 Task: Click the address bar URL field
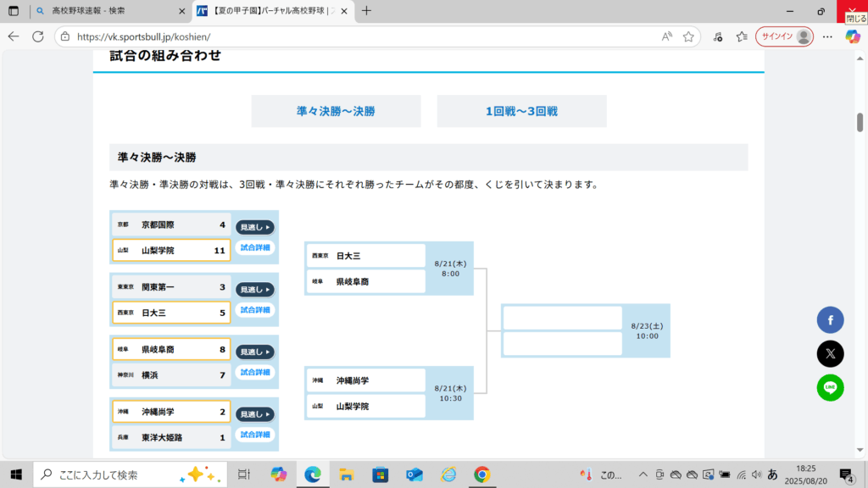pyautogui.click(x=356, y=36)
